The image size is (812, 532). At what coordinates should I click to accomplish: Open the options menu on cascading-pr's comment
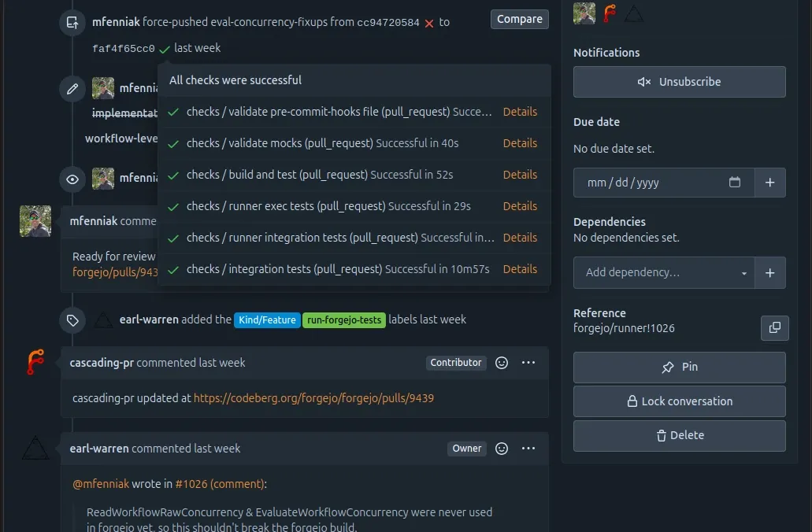click(x=528, y=363)
